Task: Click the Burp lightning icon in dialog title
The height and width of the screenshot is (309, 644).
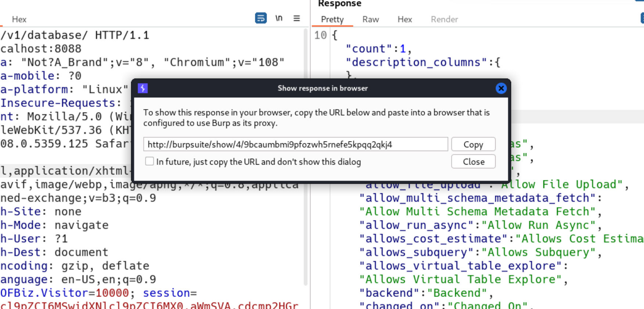Action: [143, 88]
